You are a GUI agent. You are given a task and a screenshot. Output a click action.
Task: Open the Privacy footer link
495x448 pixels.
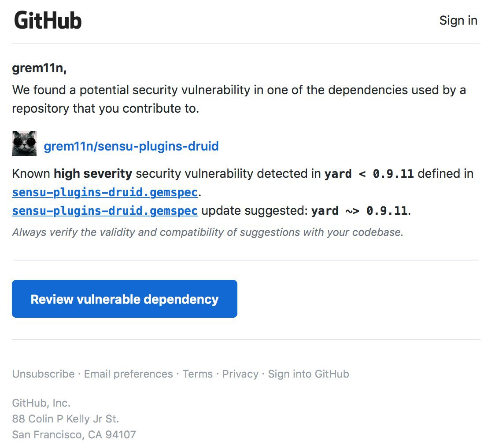pos(240,374)
